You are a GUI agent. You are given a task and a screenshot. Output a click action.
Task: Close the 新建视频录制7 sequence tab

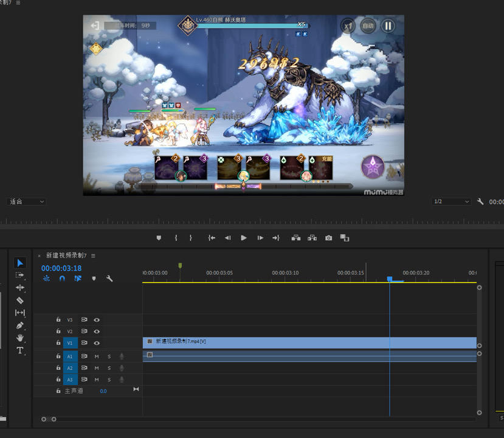[40, 256]
